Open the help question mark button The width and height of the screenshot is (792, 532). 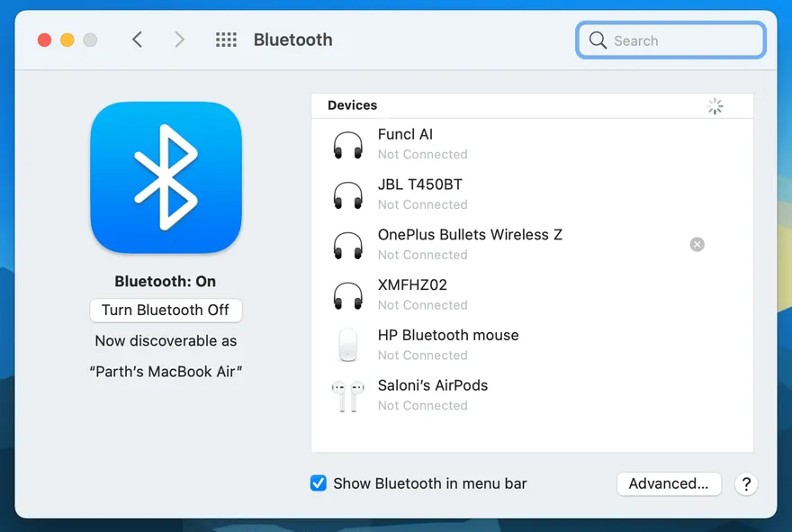(x=745, y=483)
